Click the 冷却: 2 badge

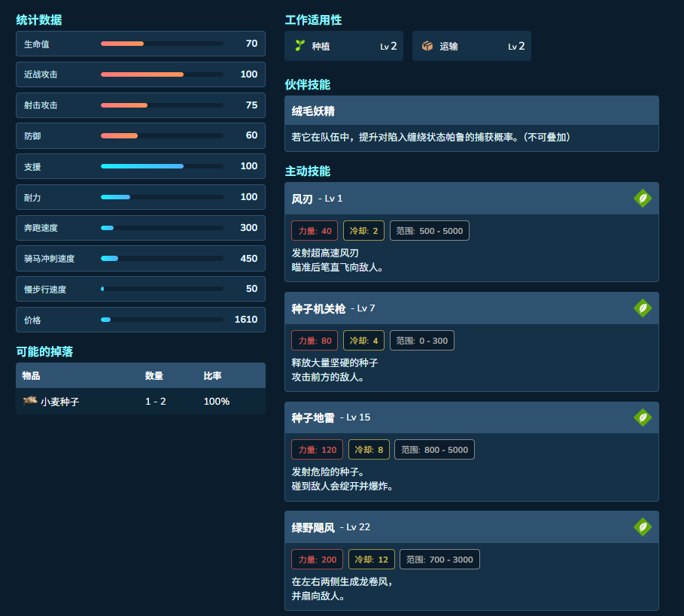(x=363, y=231)
